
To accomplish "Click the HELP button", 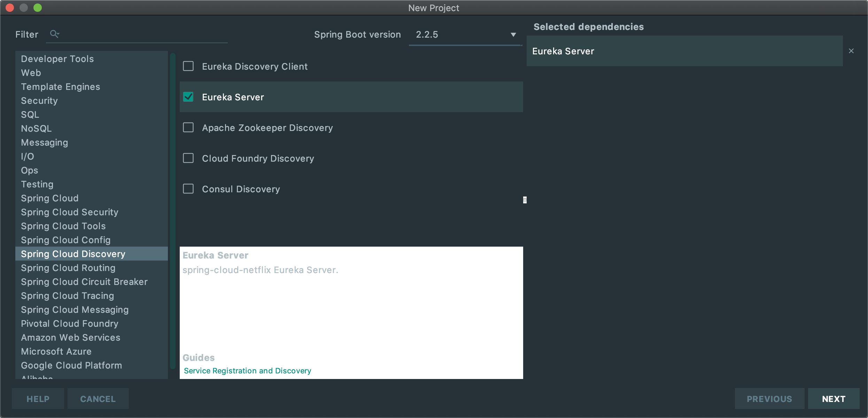I will 38,399.
